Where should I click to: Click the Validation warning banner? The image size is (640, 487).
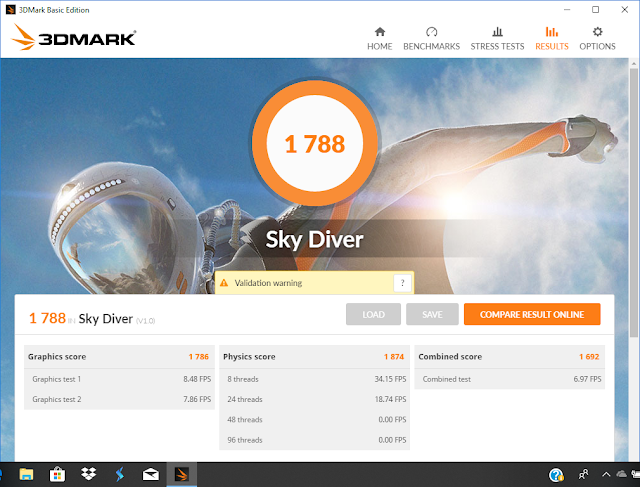coord(314,282)
